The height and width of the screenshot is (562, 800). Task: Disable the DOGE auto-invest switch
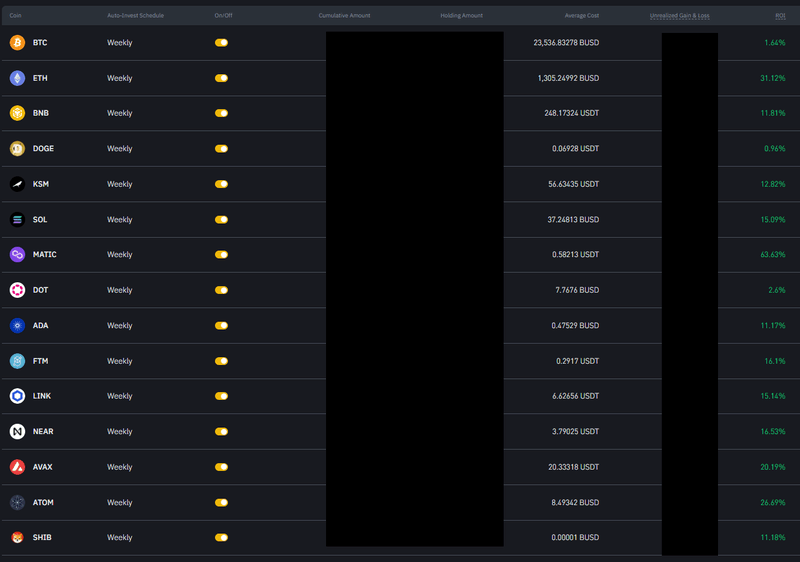(221, 148)
